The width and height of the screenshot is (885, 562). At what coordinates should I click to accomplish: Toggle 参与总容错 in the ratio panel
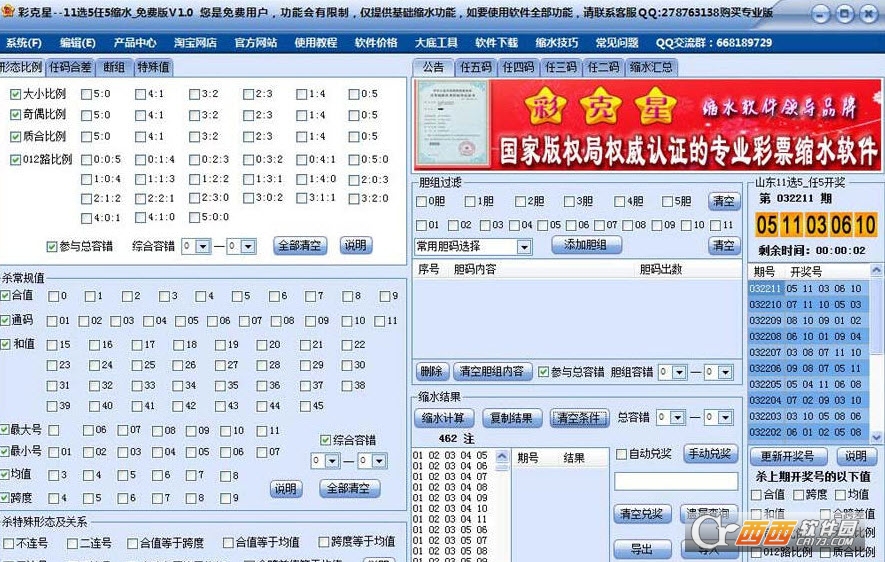tap(51, 247)
